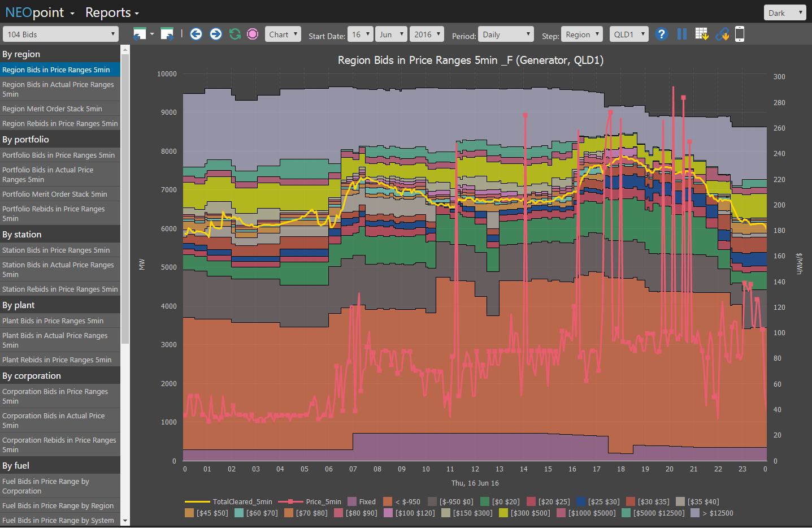Expand the QLD1 region dropdown
The width and height of the screenshot is (812, 528).
click(628, 34)
